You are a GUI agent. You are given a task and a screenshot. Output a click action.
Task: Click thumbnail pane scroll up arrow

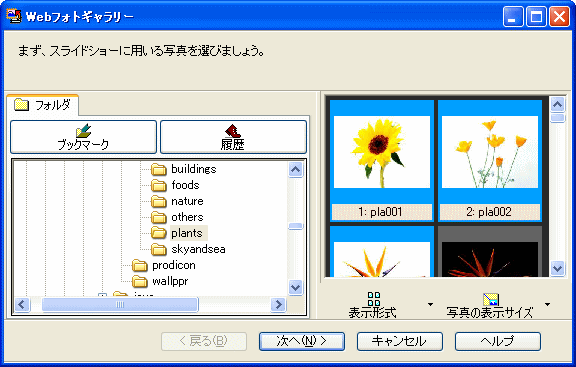557,105
